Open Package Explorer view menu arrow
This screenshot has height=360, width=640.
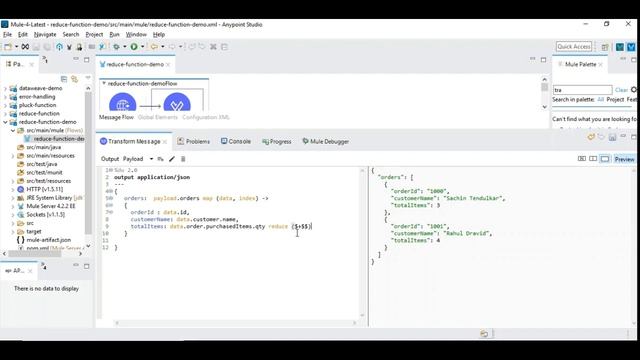pyautogui.click(x=88, y=78)
